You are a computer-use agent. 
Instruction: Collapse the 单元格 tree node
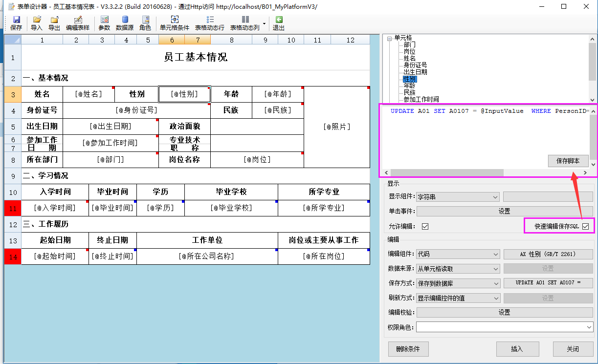[389, 38]
